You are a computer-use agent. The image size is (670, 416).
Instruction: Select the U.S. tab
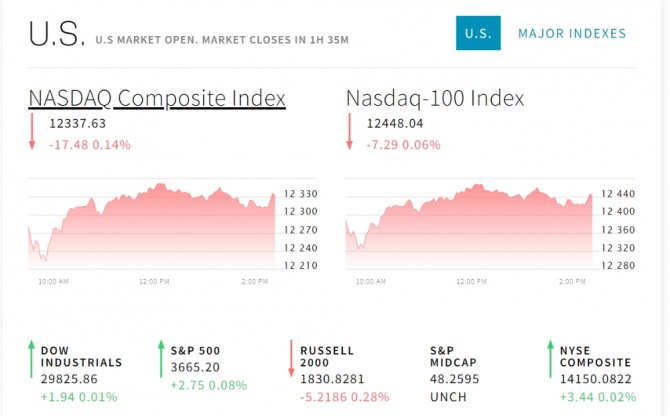tap(478, 34)
